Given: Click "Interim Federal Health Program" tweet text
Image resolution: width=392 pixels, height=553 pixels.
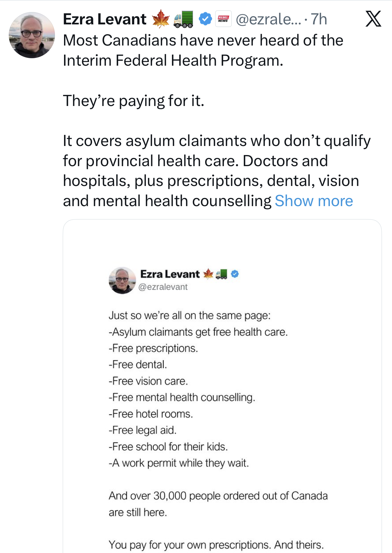Looking at the screenshot, I should click(173, 60).
